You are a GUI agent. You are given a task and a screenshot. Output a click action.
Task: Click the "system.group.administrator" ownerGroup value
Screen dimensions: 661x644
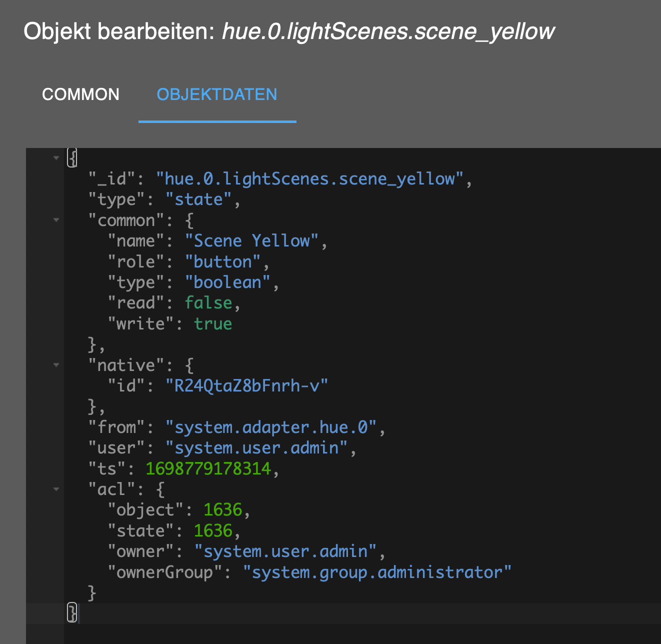pos(377,572)
